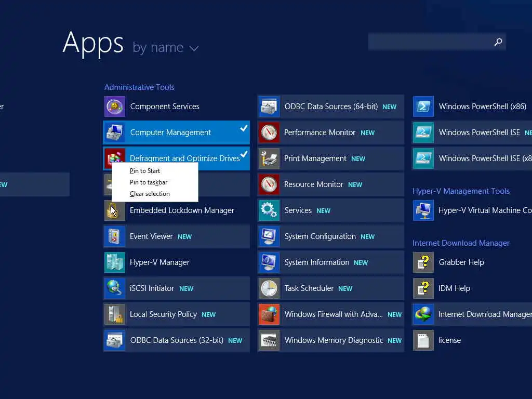Open the Grabber Help icon
The height and width of the screenshot is (399, 532).
click(423, 262)
